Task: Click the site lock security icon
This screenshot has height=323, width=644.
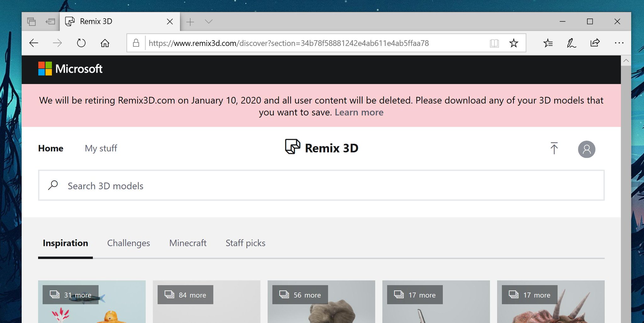Action: coord(136,43)
